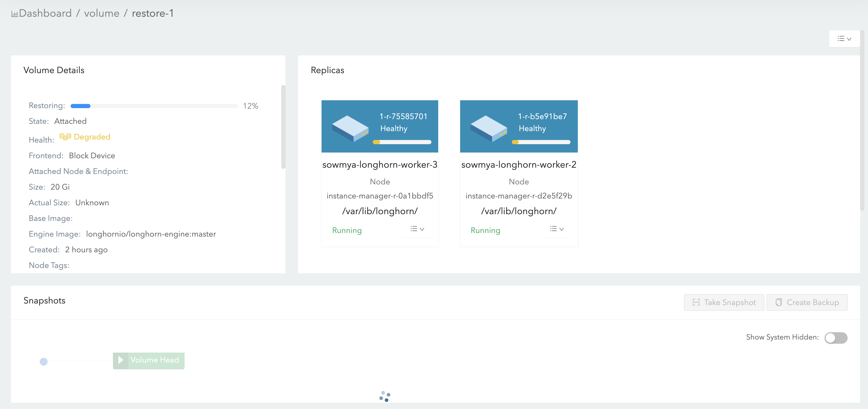Open actions menu for sowmya-longhorn-worker-3 replica
Screen dimensions: 868x409
[417, 229]
